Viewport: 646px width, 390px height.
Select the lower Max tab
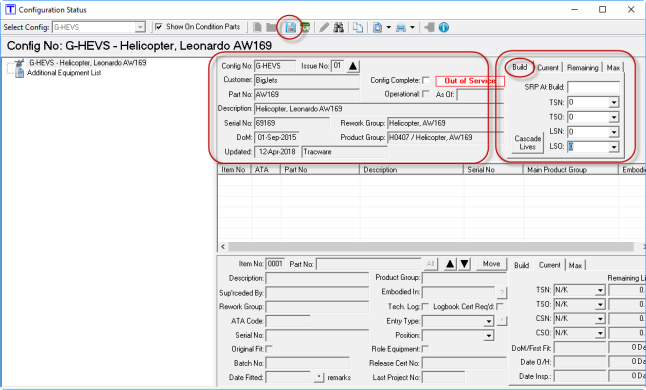575,265
